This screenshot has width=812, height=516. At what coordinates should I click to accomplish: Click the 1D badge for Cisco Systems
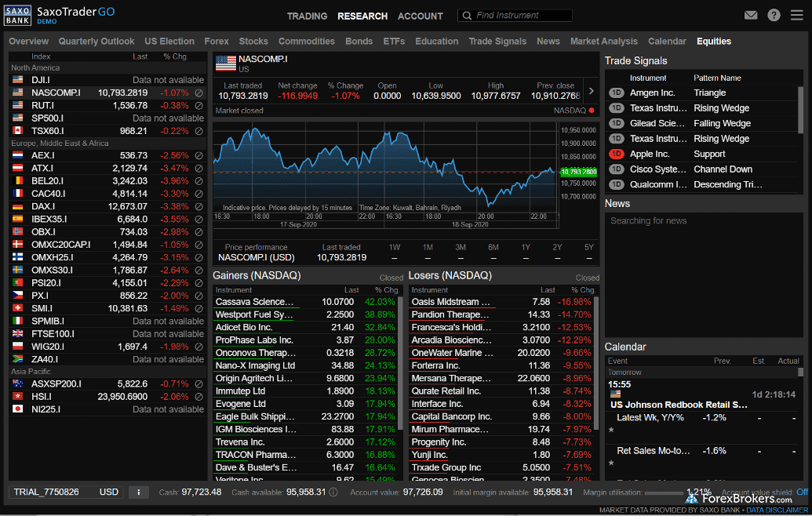click(x=616, y=169)
